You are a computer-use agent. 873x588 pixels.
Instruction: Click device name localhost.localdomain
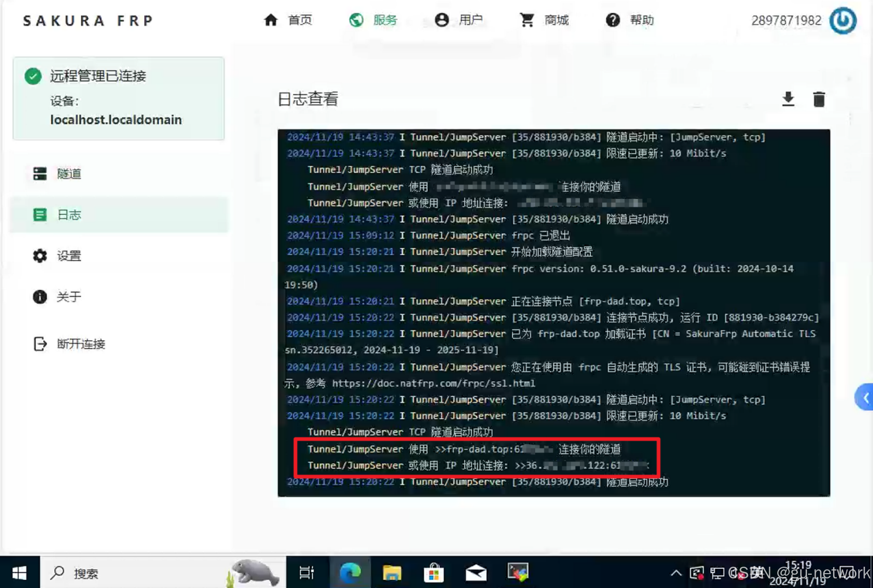(x=116, y=120)
